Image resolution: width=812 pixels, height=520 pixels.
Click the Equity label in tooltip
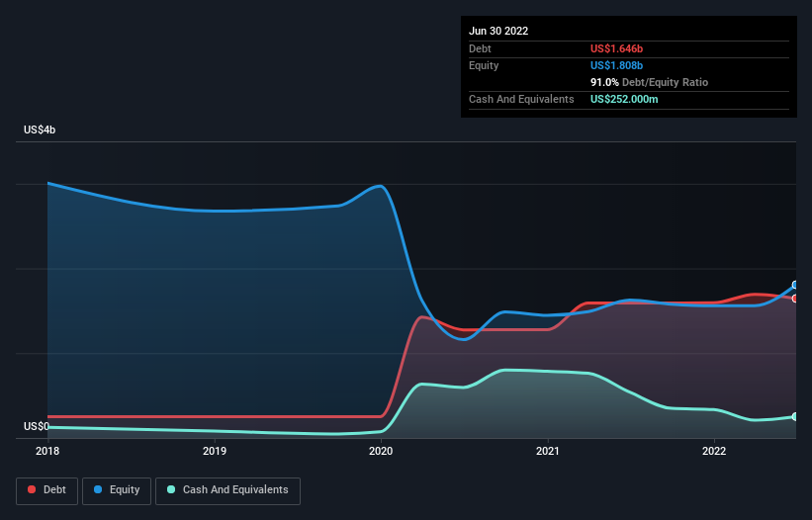(484, 65)
